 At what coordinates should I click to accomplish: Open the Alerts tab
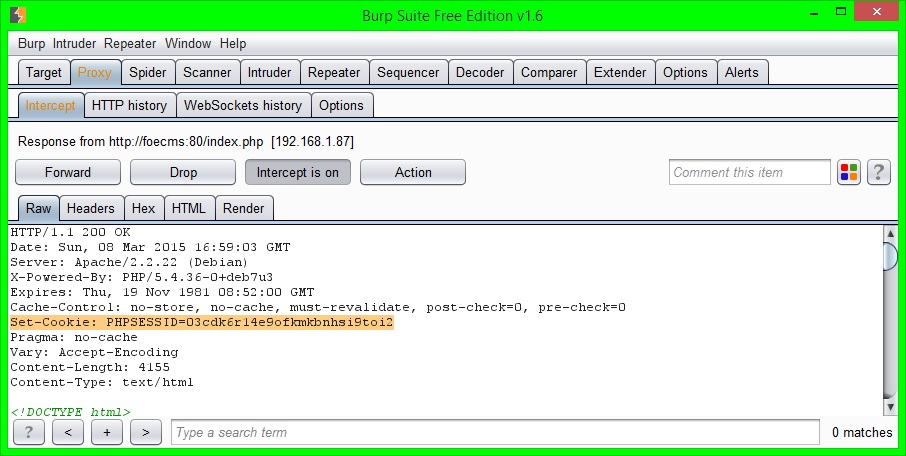[742, 73]
